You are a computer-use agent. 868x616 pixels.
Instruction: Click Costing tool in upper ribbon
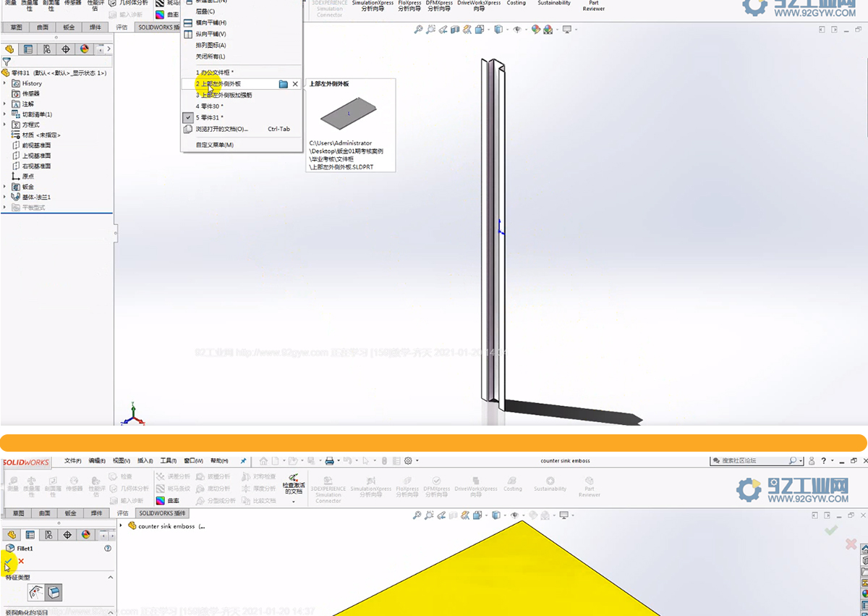(516, 3)
